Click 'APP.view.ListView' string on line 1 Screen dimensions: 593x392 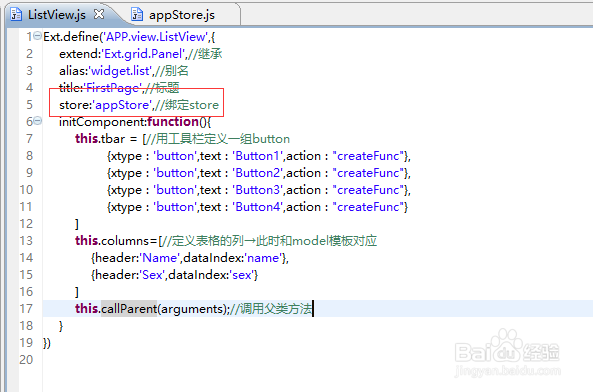[x=155, y=37]
